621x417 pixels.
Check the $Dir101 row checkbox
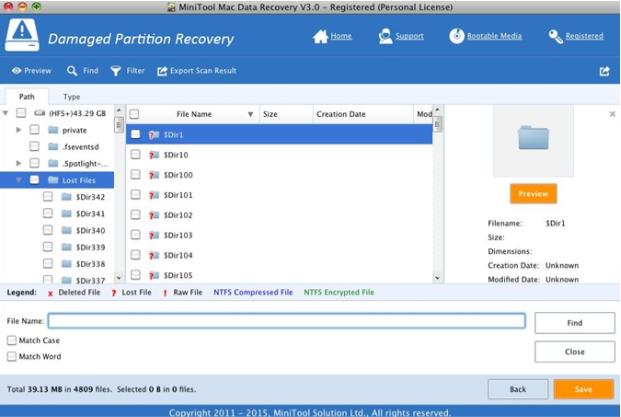click(135, 194)
